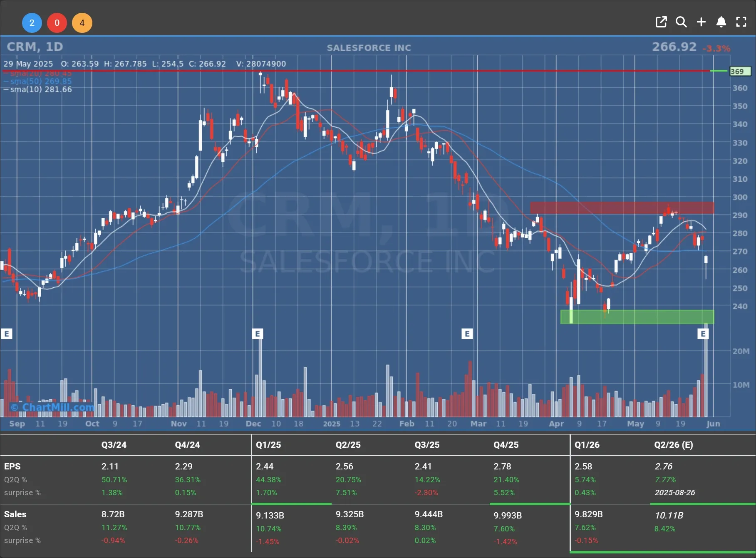This screenshot has height=558, width=756.
Task: Click the sma(50) 269.85 legend entry
Action: [x=38, y=81]
